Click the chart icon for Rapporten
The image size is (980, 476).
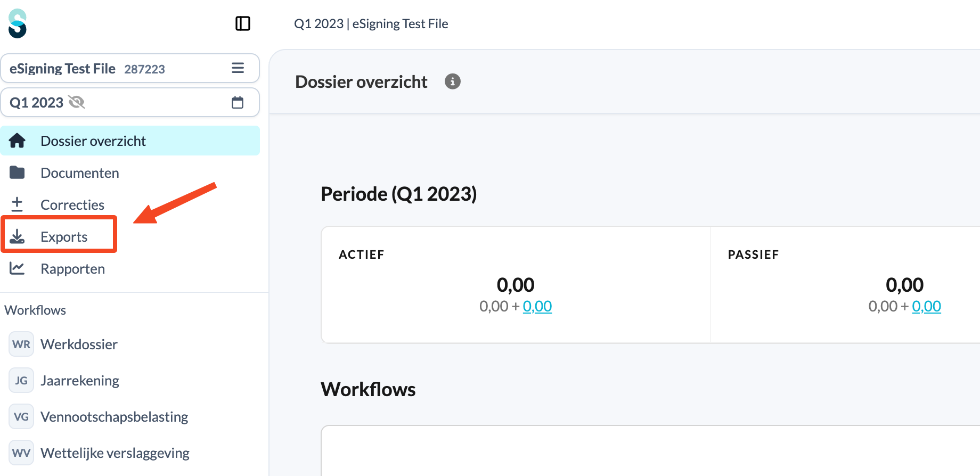click(17, 268)
